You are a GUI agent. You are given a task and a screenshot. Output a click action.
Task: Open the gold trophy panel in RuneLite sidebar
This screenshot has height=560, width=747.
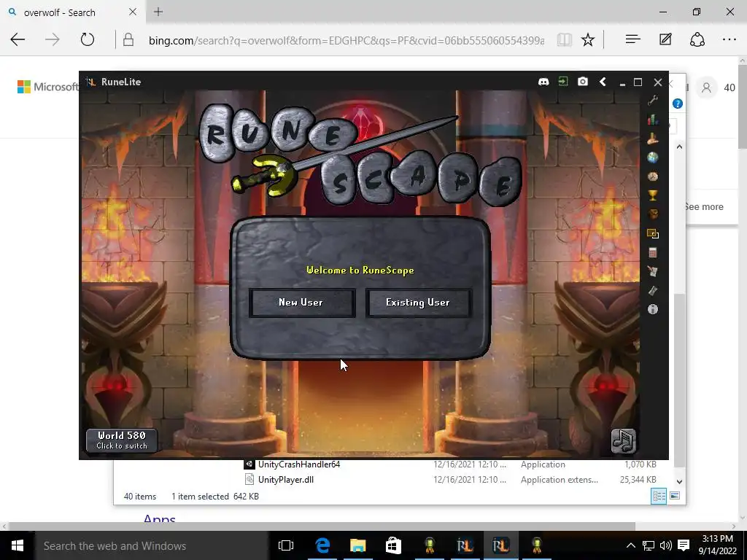click(653, 195)
